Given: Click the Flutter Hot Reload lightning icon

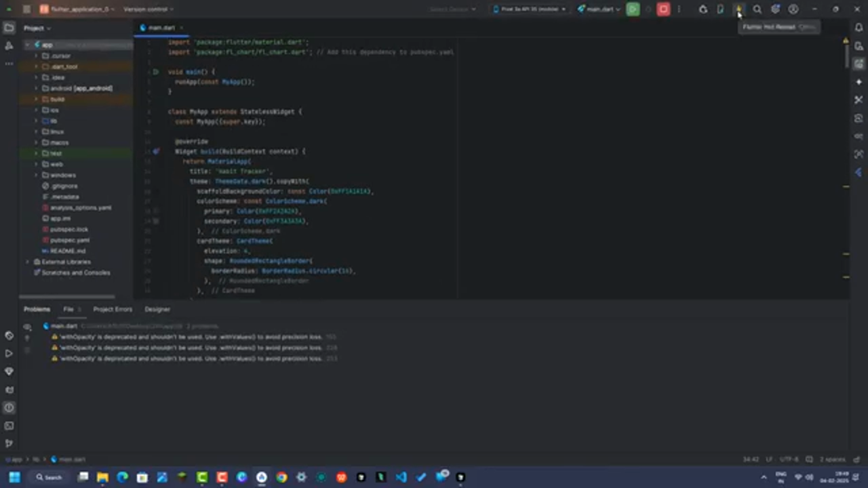Looking at the screenshot, I should pyautogui.click(x=738, y=9).
